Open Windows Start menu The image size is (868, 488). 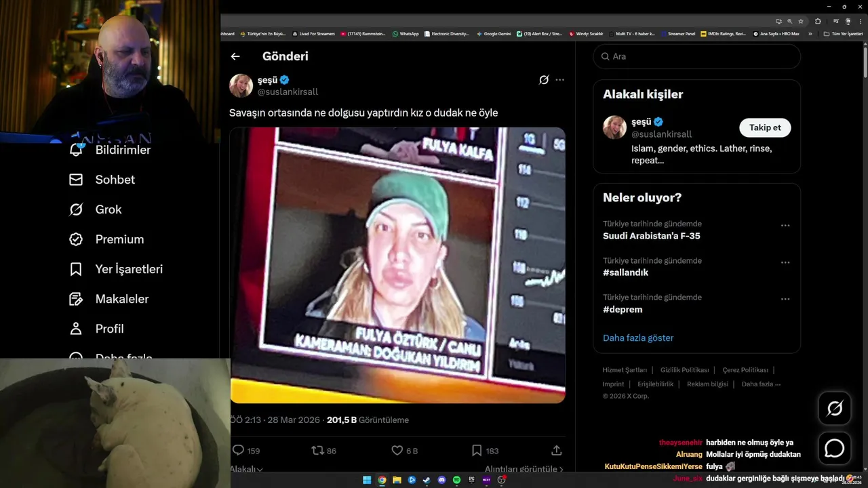click(367, 480)
